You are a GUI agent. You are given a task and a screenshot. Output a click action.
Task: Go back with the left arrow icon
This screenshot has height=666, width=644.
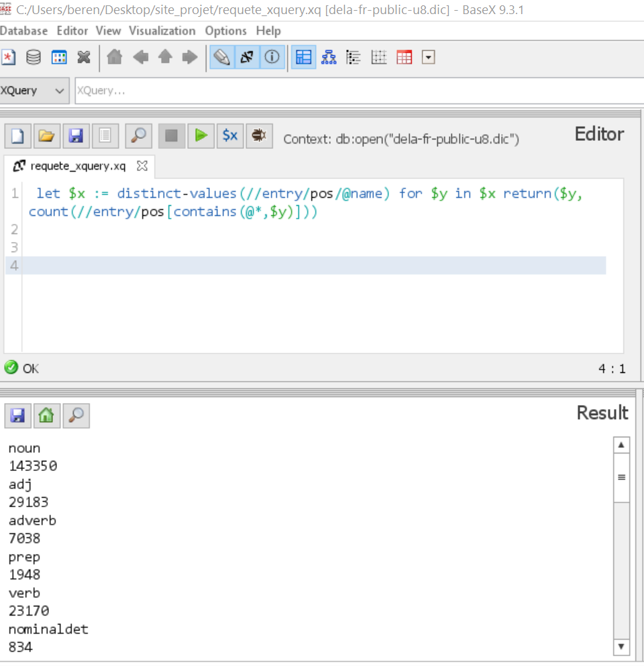pyautogui.click(x=140, y=57)
